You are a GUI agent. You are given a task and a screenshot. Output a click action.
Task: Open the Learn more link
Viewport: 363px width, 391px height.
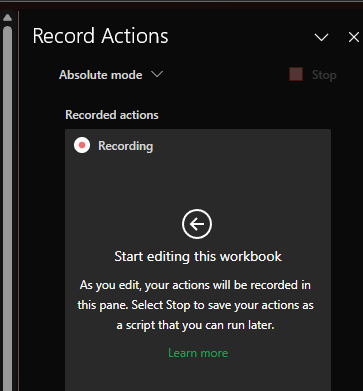(x=198, y=353)
